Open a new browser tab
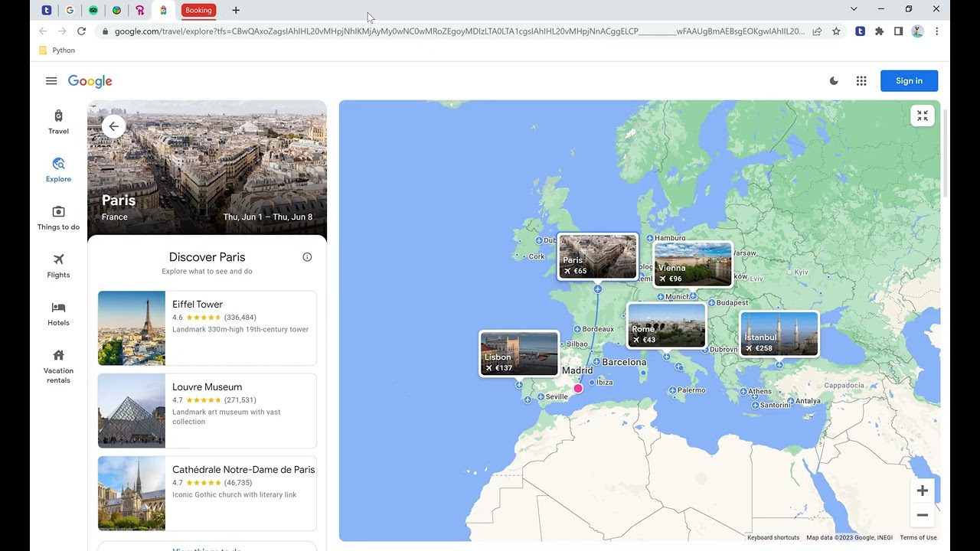 click(x=236, y=10)
